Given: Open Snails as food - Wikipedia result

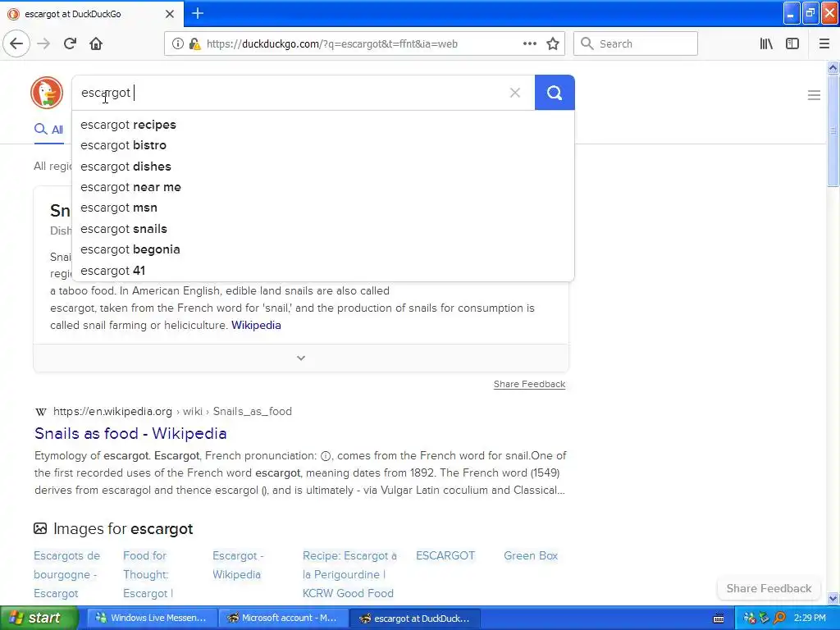Looking at the screenshot, I should (130, 433).
